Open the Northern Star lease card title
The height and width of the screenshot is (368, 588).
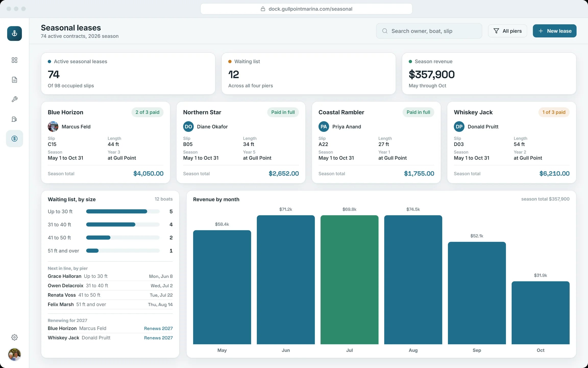202,112
